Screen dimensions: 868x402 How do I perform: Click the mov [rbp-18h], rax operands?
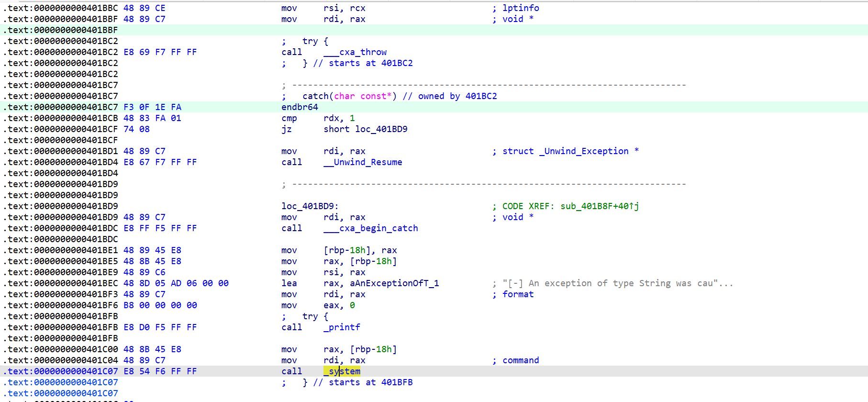pos(360,250)
